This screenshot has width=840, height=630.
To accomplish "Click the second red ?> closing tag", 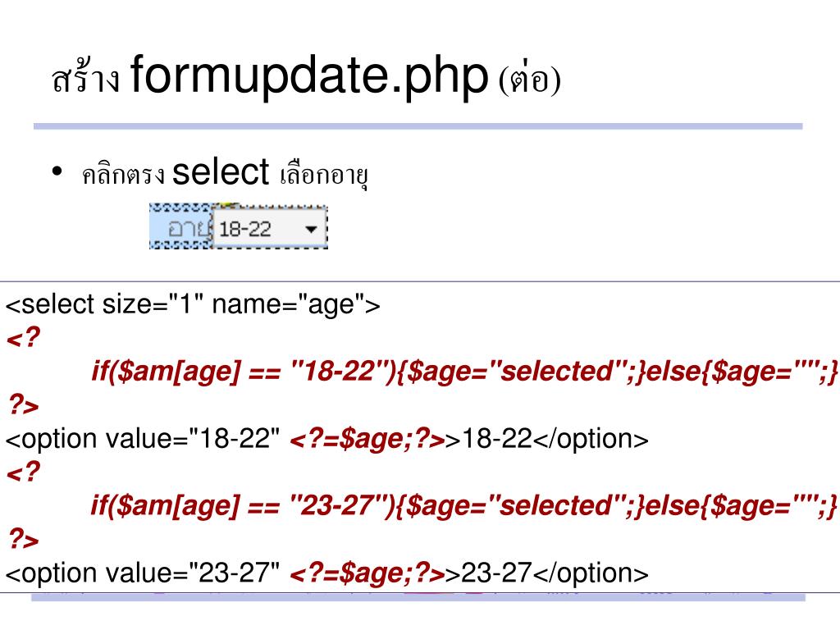I will 23,539.
